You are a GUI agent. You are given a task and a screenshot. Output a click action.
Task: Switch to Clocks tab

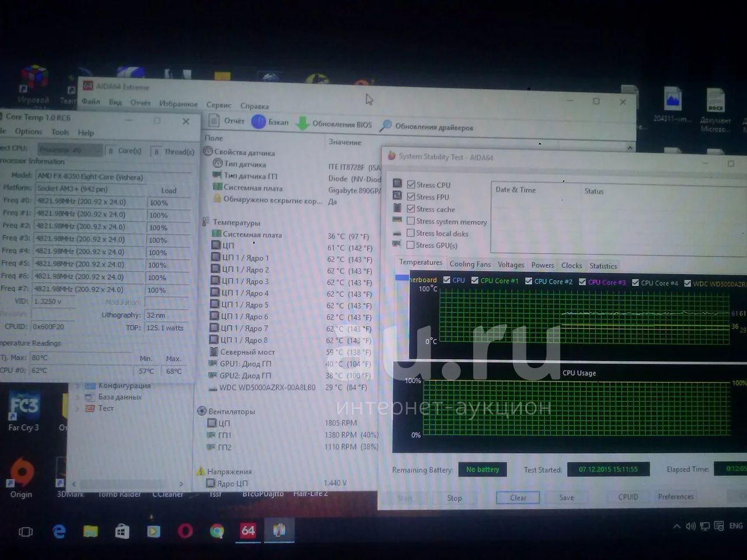tap(572, 265)
